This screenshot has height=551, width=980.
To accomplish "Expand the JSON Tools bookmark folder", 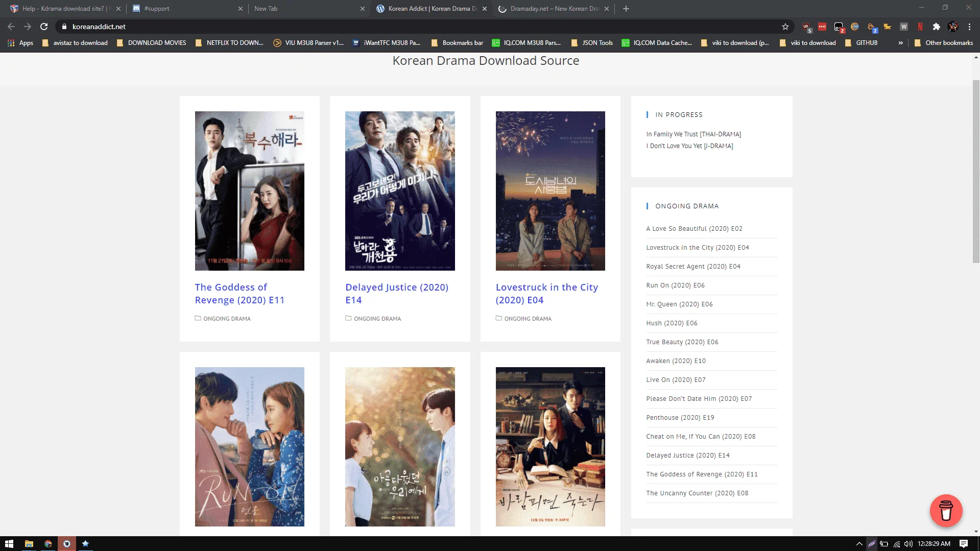I will pos(592,43).
